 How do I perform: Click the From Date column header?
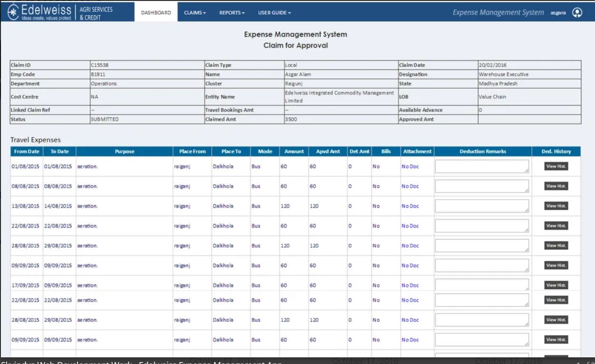pyautogui.click(x=27, y=152)
